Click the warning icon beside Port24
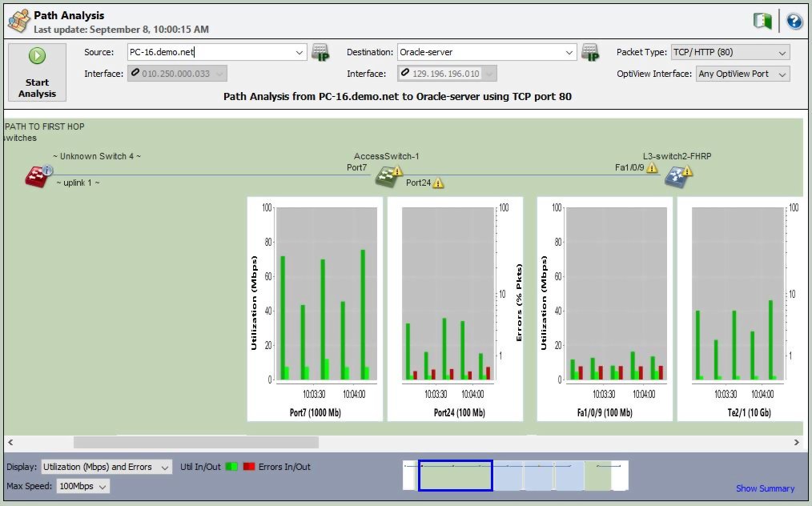The width and height of the screenshot is (812, 506). tap(438, 183)
